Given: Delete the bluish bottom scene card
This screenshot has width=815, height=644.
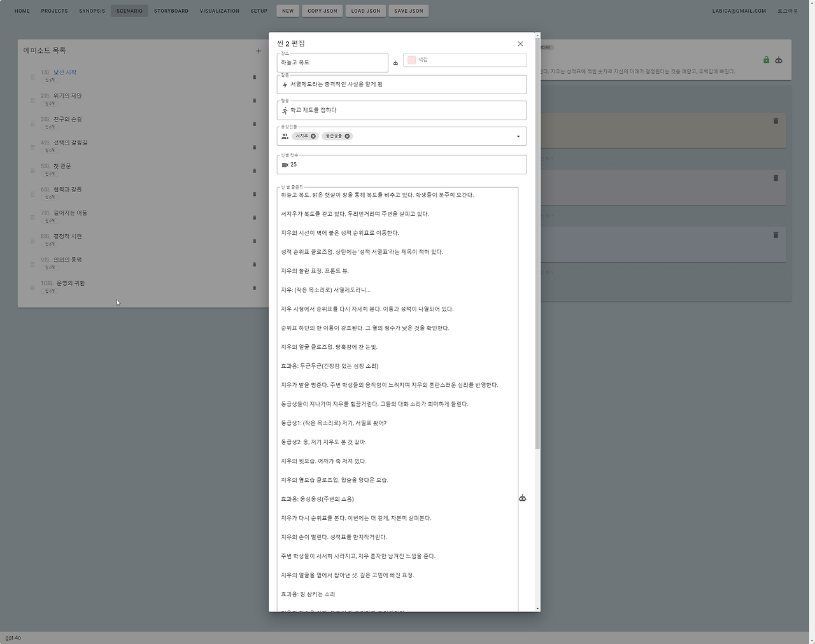Looking at the screenshot, I should click(776, 235).
